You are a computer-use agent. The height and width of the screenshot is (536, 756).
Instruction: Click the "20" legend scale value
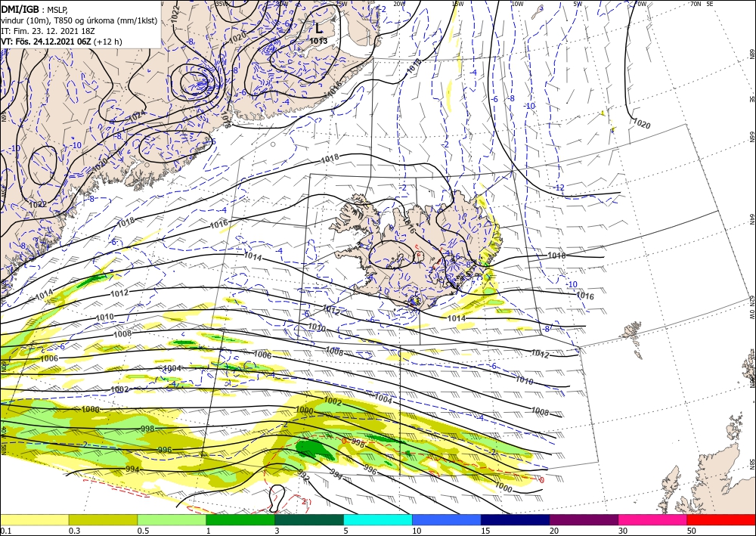coord(554,531)
